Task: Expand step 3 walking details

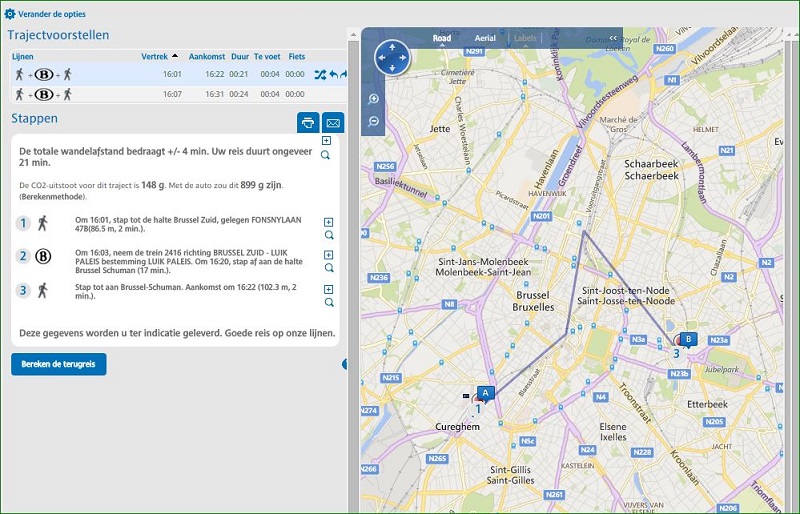Action: pos(327,289)
